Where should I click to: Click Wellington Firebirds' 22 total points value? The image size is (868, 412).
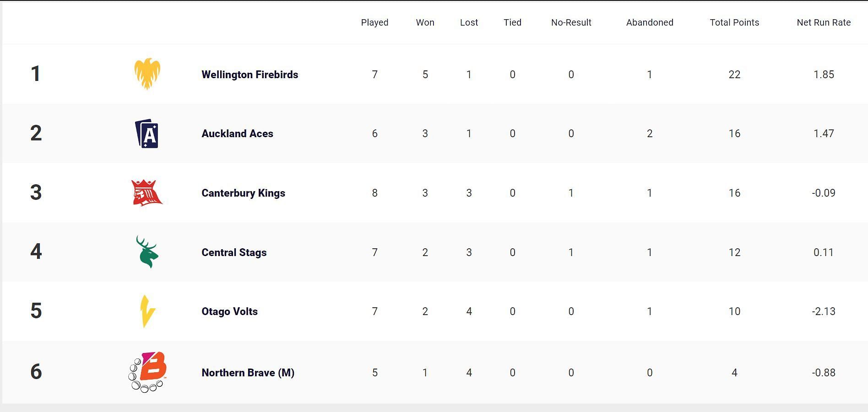(x=734, y=75)
